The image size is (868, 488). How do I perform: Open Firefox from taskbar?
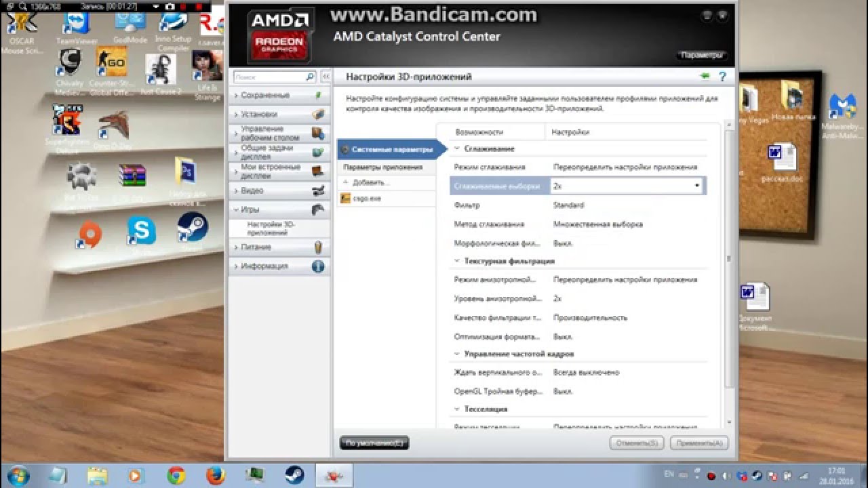click(x=215, y=475)
